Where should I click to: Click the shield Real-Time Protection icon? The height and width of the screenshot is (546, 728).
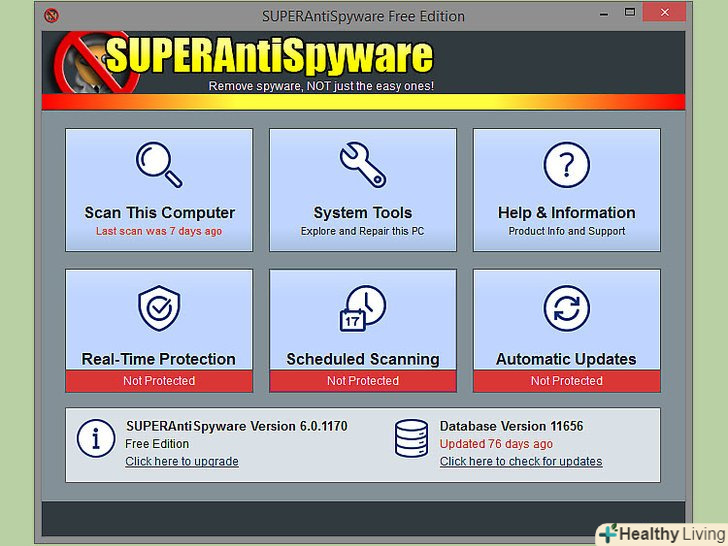click(158, 309)
